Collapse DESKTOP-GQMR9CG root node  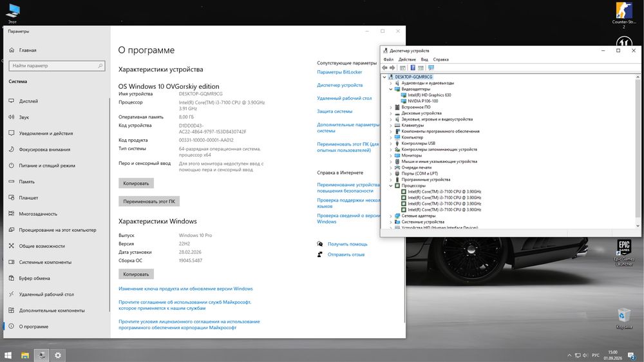click(x=384, y=77)
